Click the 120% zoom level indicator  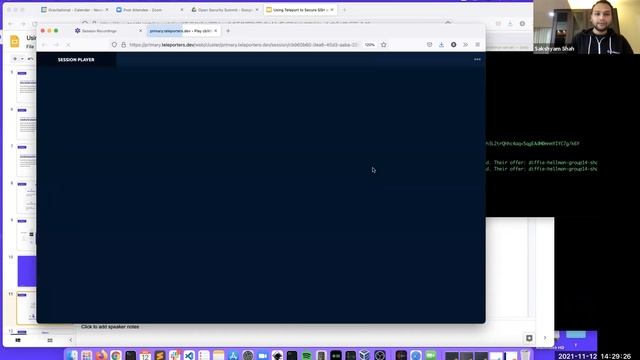(x=370, y=45)
